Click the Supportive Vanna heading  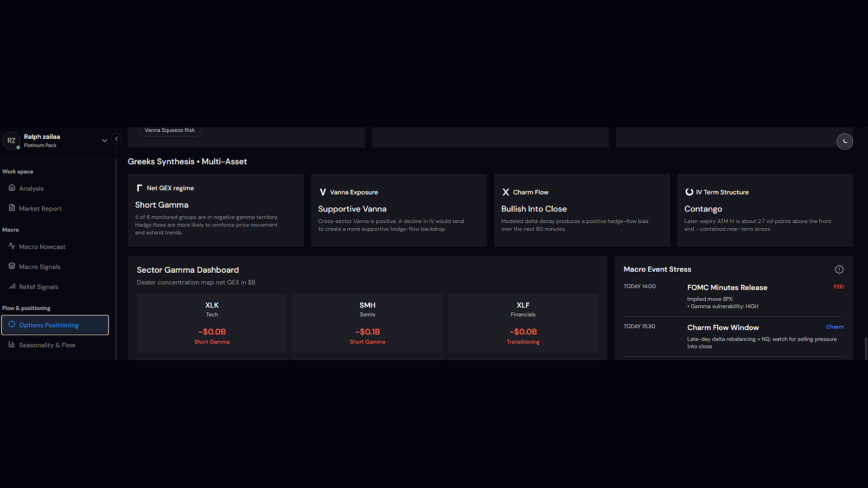352,209
